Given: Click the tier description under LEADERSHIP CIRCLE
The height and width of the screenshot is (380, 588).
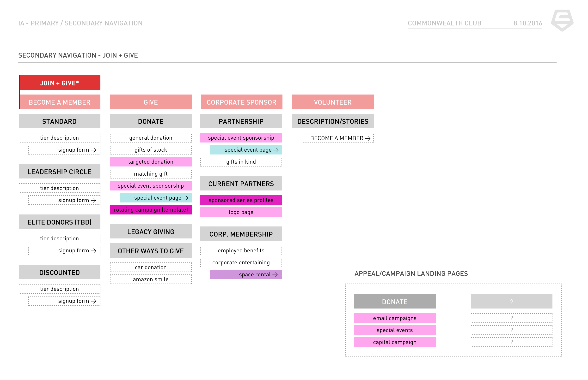Looking at the screenshot, I should pyautogui.click(x=60, y=188).
